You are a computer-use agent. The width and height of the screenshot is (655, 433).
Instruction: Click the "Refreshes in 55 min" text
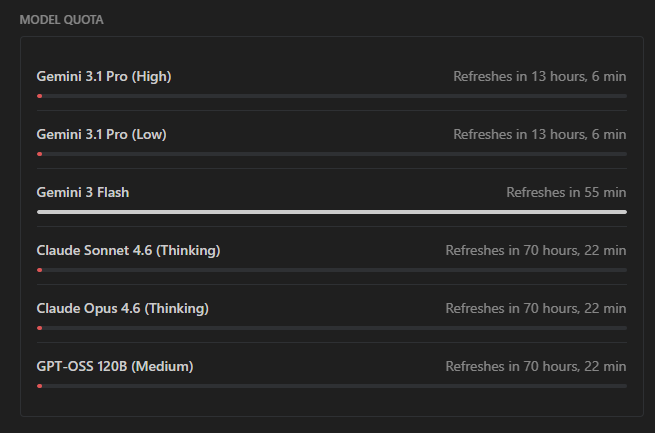[x=566, y=192]
